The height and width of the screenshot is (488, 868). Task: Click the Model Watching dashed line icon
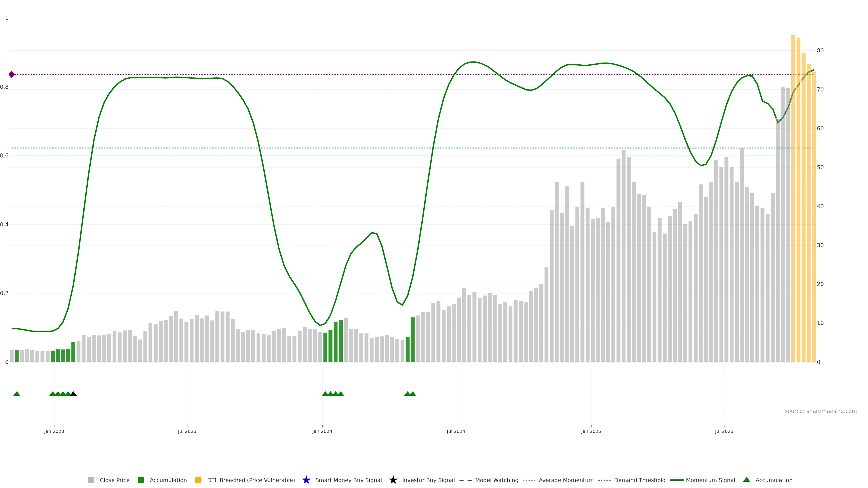pyautogui.click(x=465, y=480)
